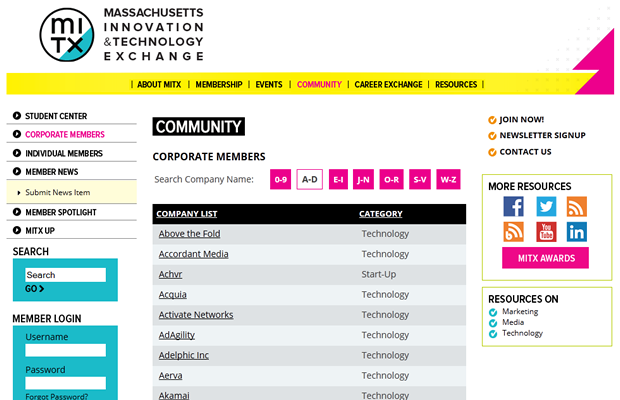Screen dimensions: 620x400
Task: Filter companies by S-V
Action: 420,179
